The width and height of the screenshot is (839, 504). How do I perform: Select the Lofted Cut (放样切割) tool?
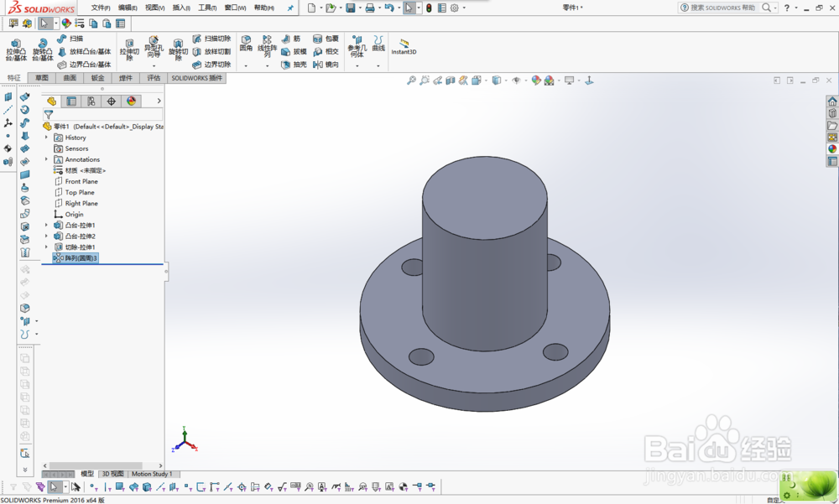click(211, 51)
